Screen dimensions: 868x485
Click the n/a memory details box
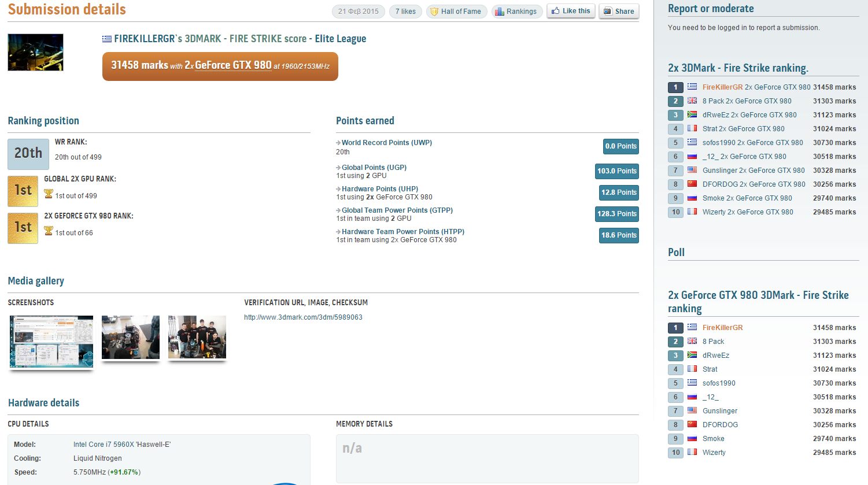point(487,458)
